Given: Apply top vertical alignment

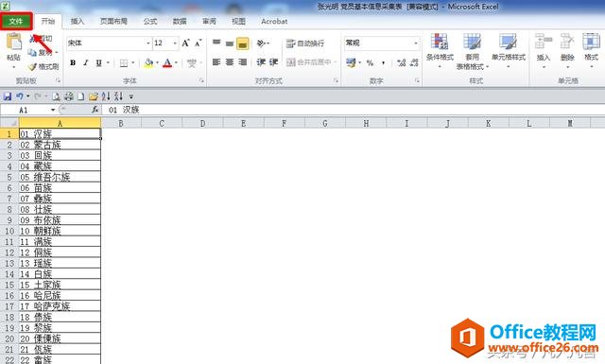Looking at the screenshot, I should coord(216,43).
